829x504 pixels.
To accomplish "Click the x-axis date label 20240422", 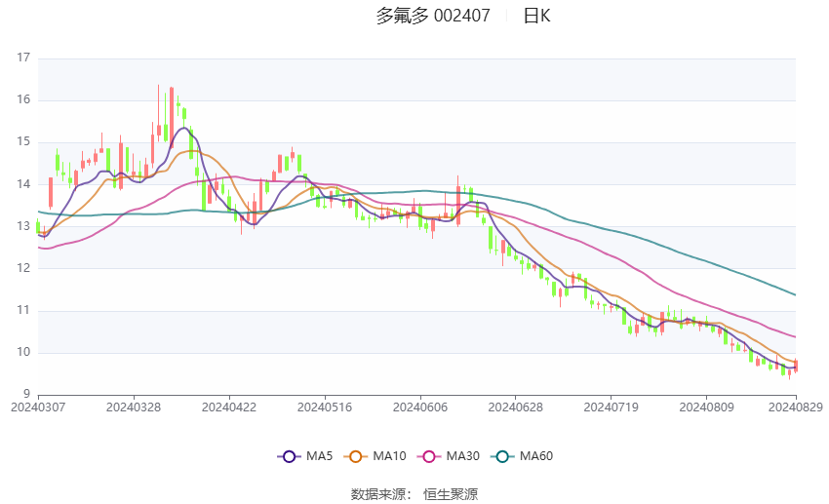I will (x=229, y=407).
